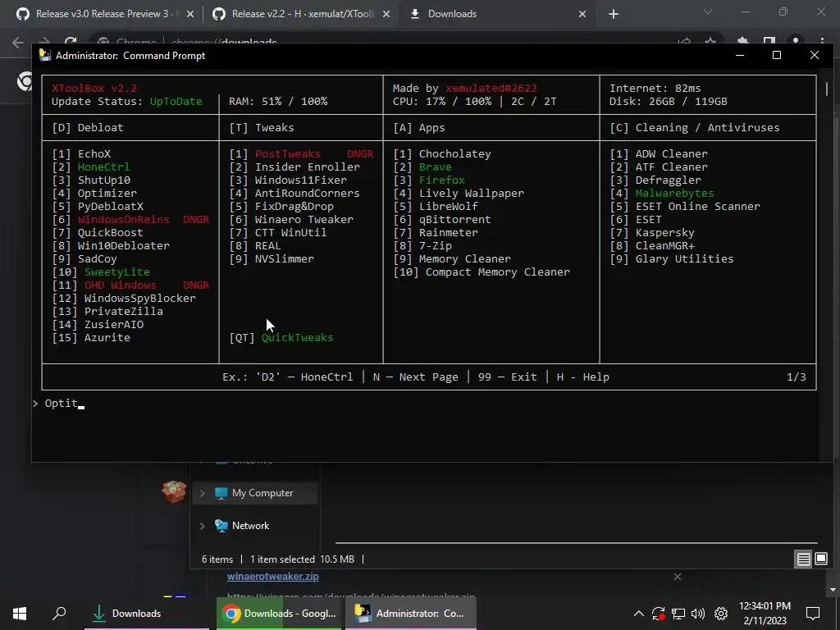Click the UpToDate update status text

coord(176,101)
